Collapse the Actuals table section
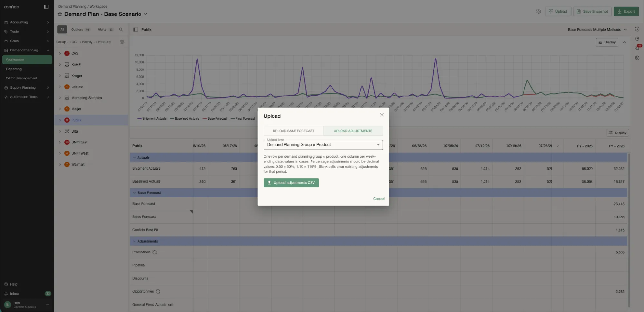This screenshot has width=644, height=312. (134, 158)
